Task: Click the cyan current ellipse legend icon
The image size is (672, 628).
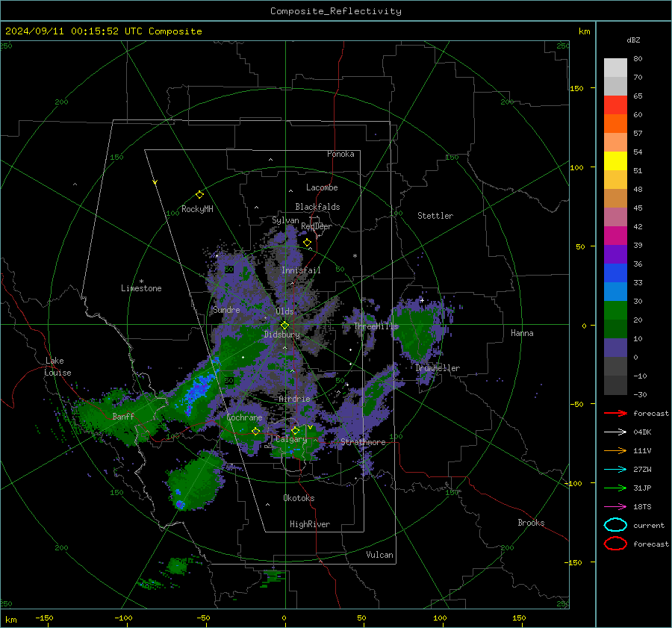Action: (x=615, y=525)
